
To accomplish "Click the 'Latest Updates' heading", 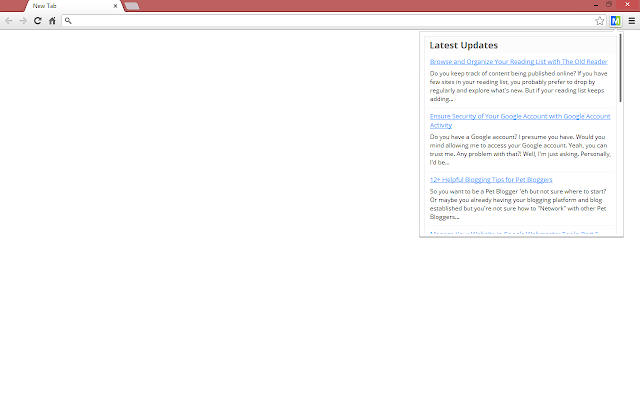I will tap(464, 45).
